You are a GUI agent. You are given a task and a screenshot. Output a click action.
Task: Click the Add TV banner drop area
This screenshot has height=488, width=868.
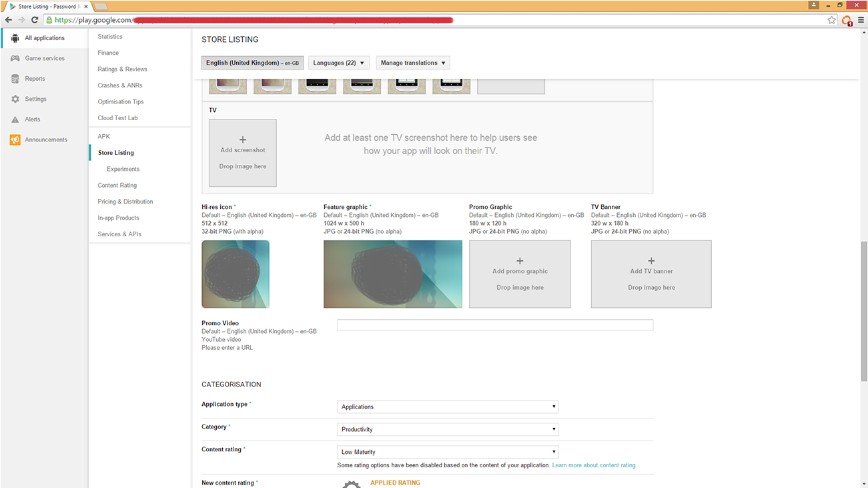[651, 274]
